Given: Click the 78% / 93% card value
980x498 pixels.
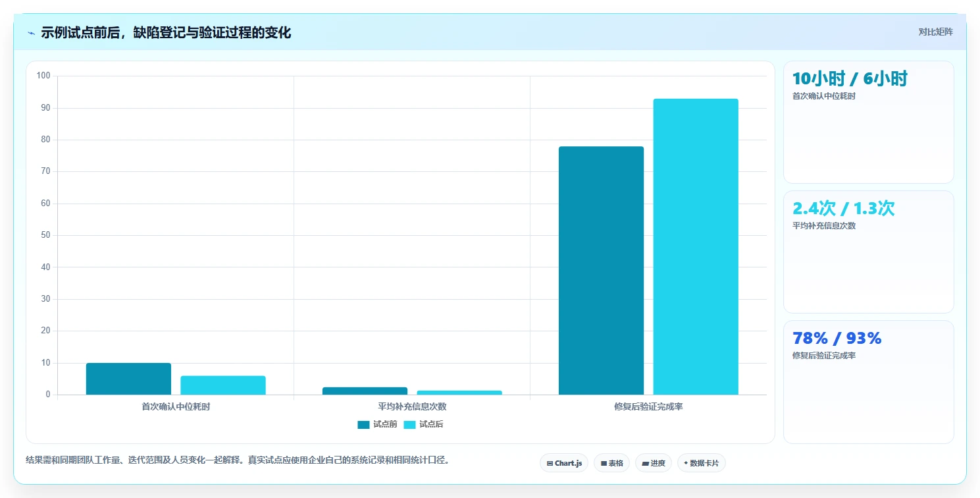Looking at the screenshot, I should (x=837, y=339).
